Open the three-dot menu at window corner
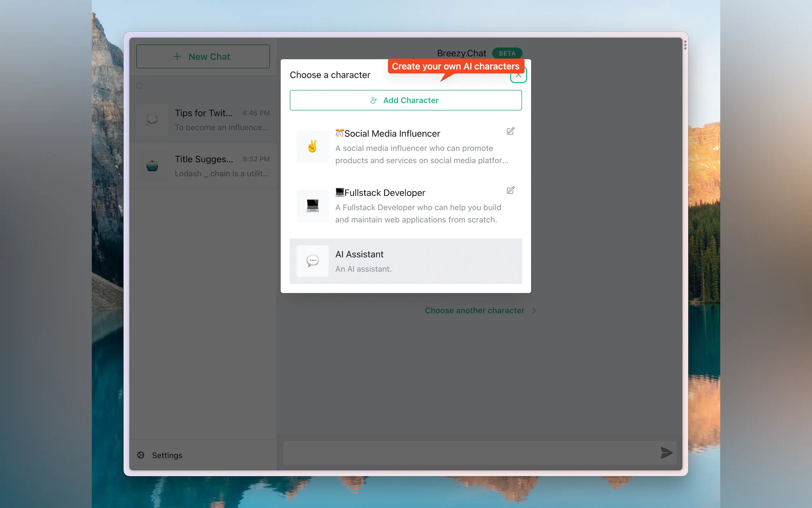The height and width of the screenshot is (508, 812). [x=685, y=45]
